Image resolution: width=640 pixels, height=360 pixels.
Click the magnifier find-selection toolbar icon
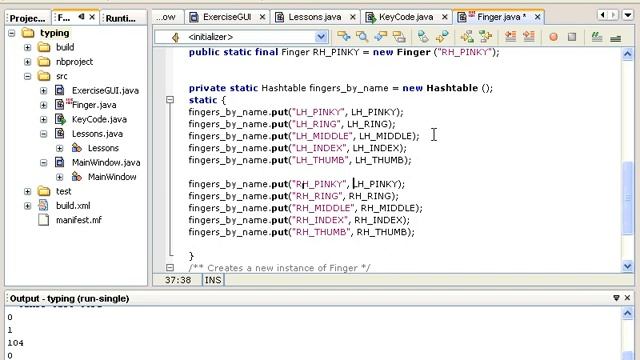[x=362, y=37]
